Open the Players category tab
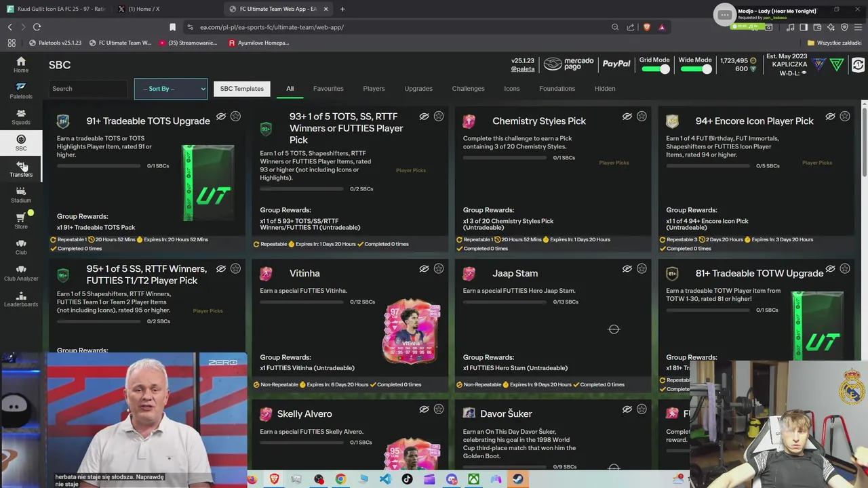The height and width of the screenshot is (488, 868). point(374,89)
